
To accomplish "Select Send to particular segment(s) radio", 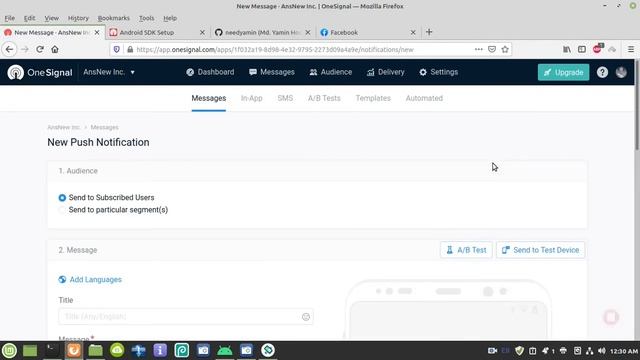I will pyautogui.click(x=62, y=210).
